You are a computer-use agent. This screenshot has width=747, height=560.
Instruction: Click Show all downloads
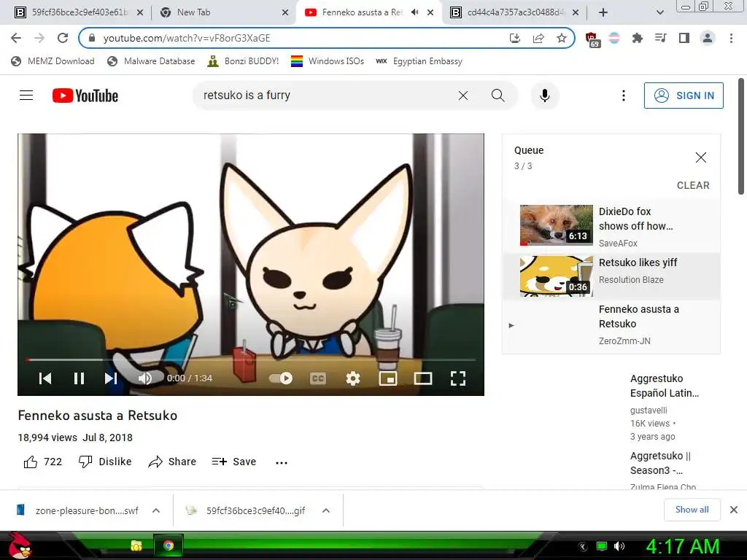tap(692, 510)
